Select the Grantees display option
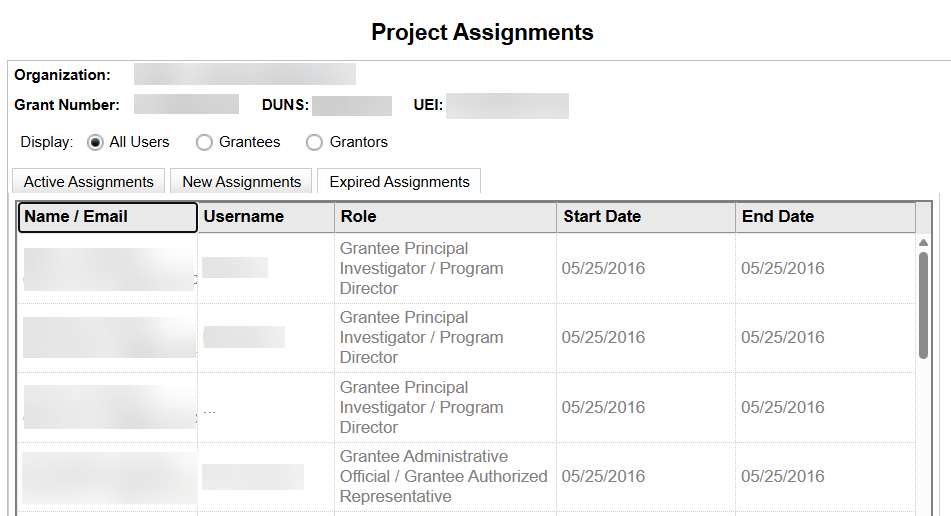 [x=205, y=142]
